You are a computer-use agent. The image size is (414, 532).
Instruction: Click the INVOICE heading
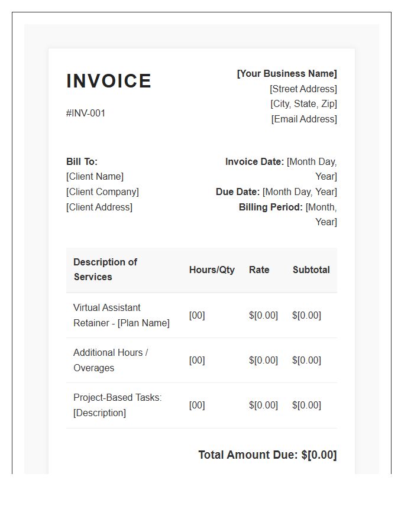tap(109, 81)
